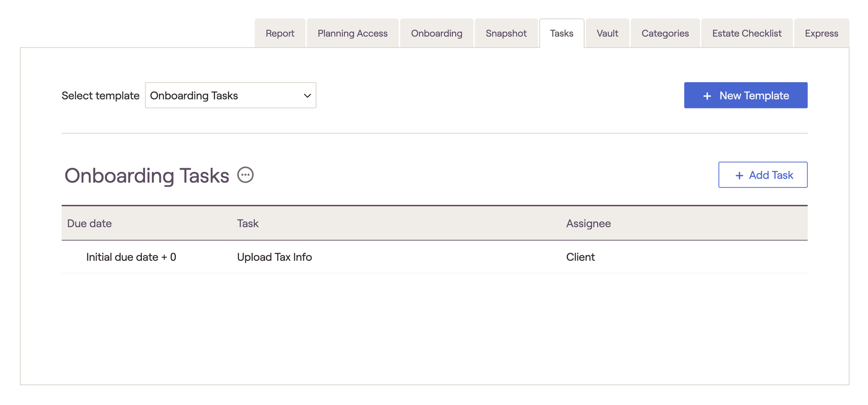Create a New Template
The image size is (868, 405).
point(745,95)
